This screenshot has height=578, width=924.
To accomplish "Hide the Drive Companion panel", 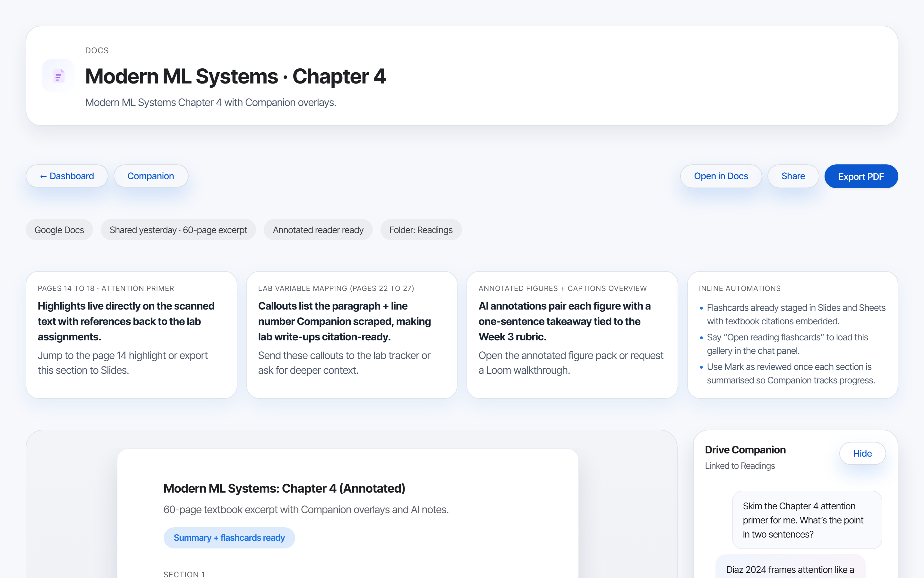I will tap(862, 453).
